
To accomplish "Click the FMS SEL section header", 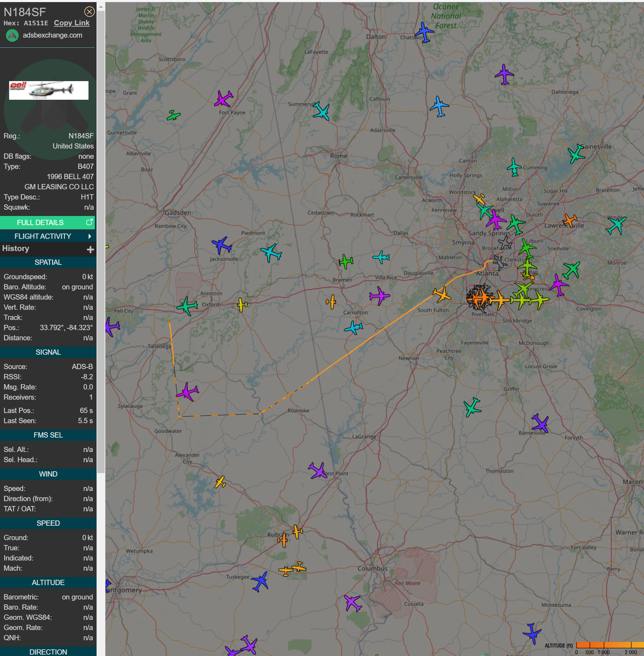I will coord(48,435).
